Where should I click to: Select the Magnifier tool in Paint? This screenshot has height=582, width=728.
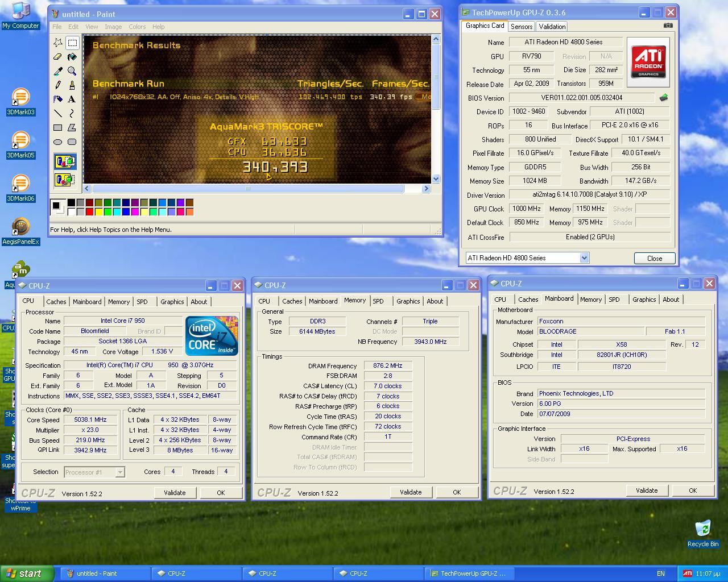[x=72, y=71]
